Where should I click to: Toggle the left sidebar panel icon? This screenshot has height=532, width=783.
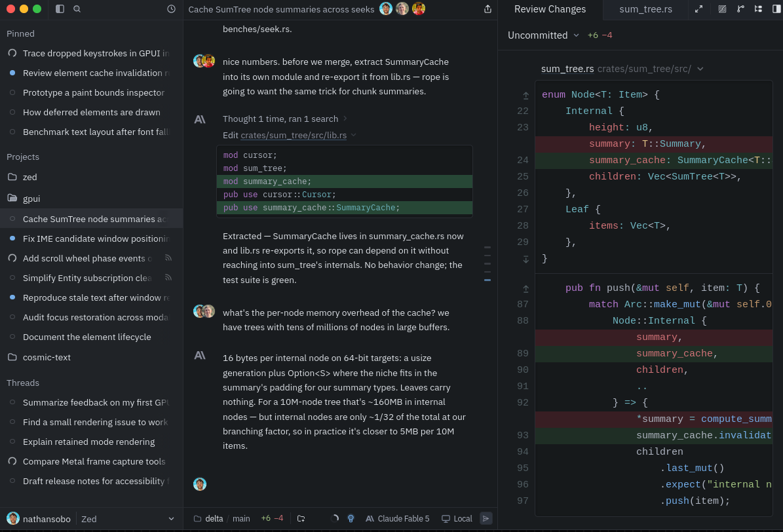60,9
